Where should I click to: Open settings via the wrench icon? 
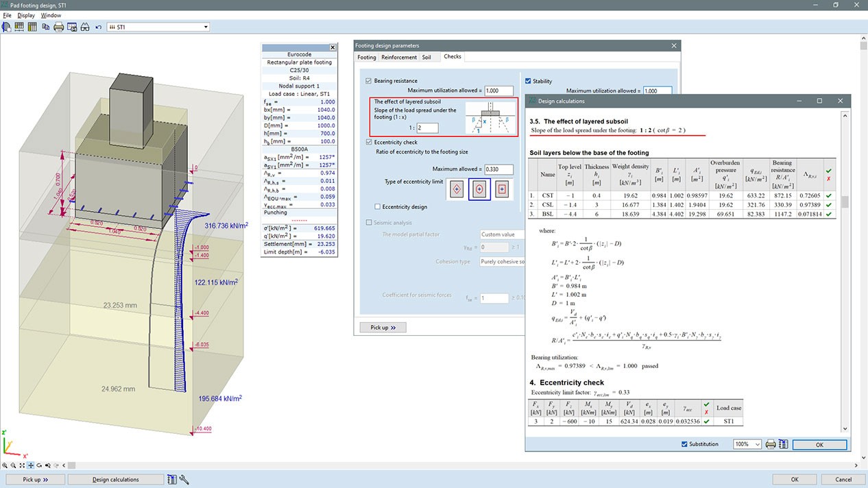click(184, 479)
